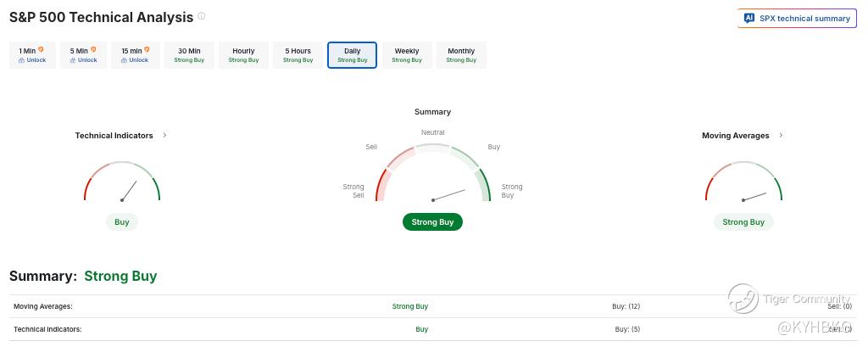This screenshot has width=868, height=347.
Task: Switch to the 30 Min timeframe tab
Action: pos(189,55)
